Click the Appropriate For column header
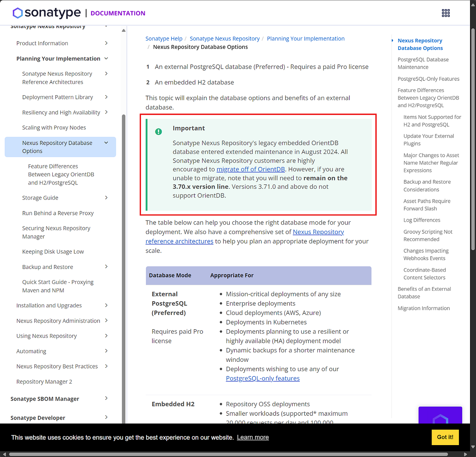The width and height of the screenshot is (476, 457). pyautogui.click(x=232, y=275)
